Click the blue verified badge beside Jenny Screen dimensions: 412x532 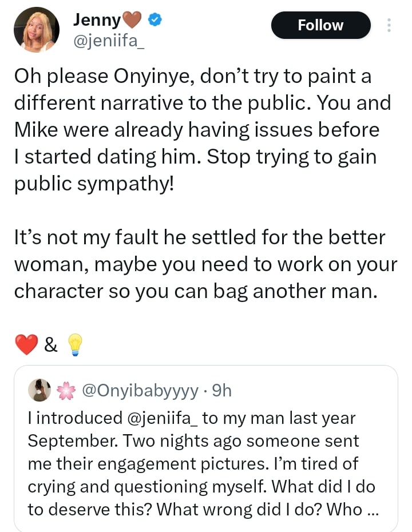(x=155, y=21)
